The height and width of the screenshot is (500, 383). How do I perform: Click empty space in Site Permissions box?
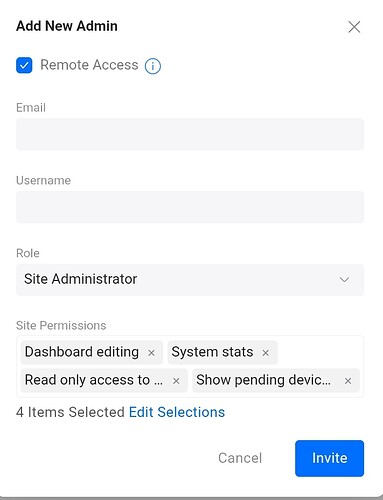point(320,353)
